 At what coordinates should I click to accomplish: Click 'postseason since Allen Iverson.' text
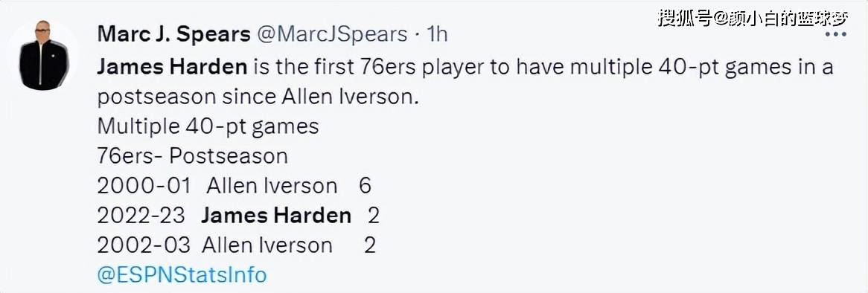click(258, 97)
